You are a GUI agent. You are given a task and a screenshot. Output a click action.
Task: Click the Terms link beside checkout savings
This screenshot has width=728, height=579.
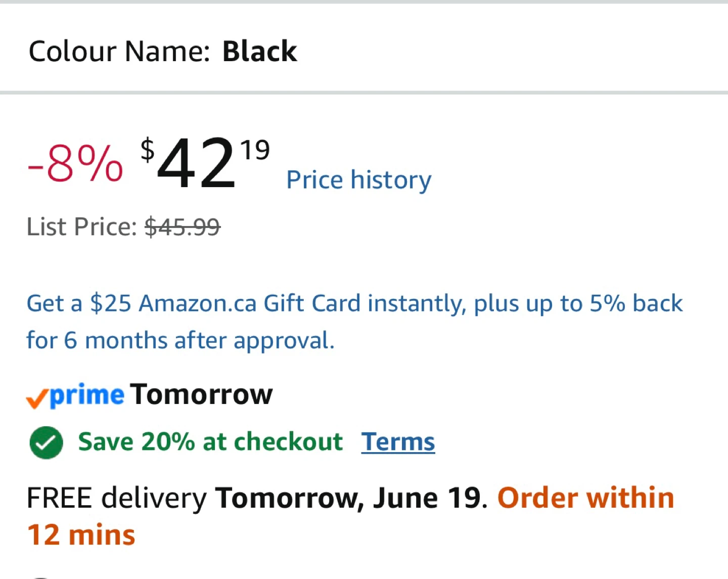[398, 441]
